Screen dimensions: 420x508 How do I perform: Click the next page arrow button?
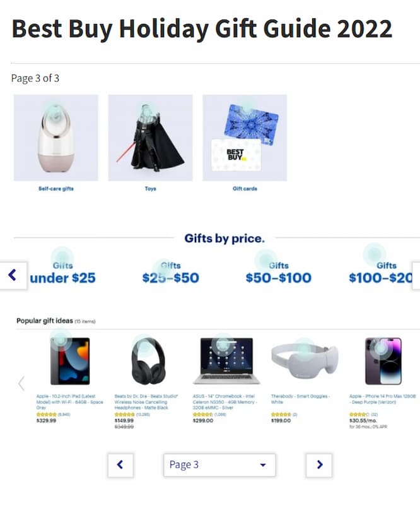click(319, 465)
